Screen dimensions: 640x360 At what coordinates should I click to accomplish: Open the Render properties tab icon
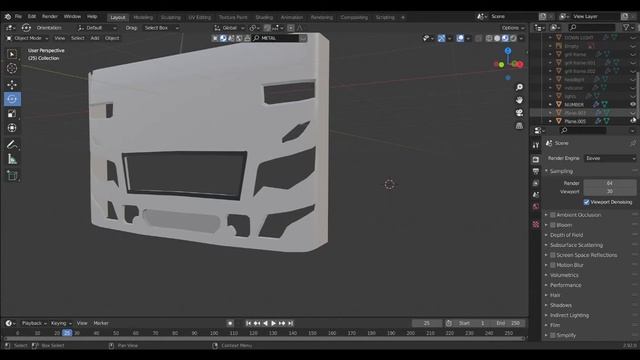[x=536, y=160]
